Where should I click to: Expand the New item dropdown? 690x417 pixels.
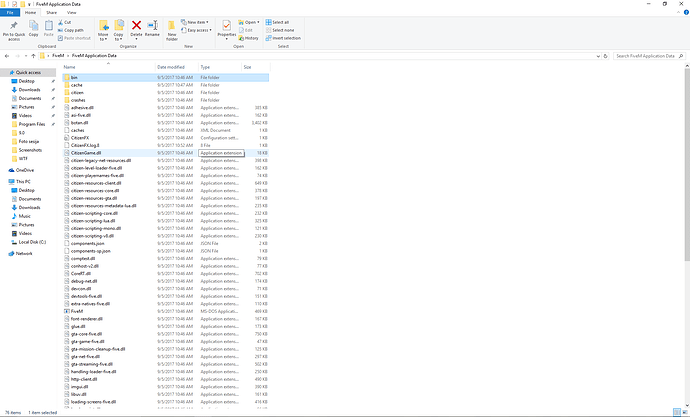point(195,22)
